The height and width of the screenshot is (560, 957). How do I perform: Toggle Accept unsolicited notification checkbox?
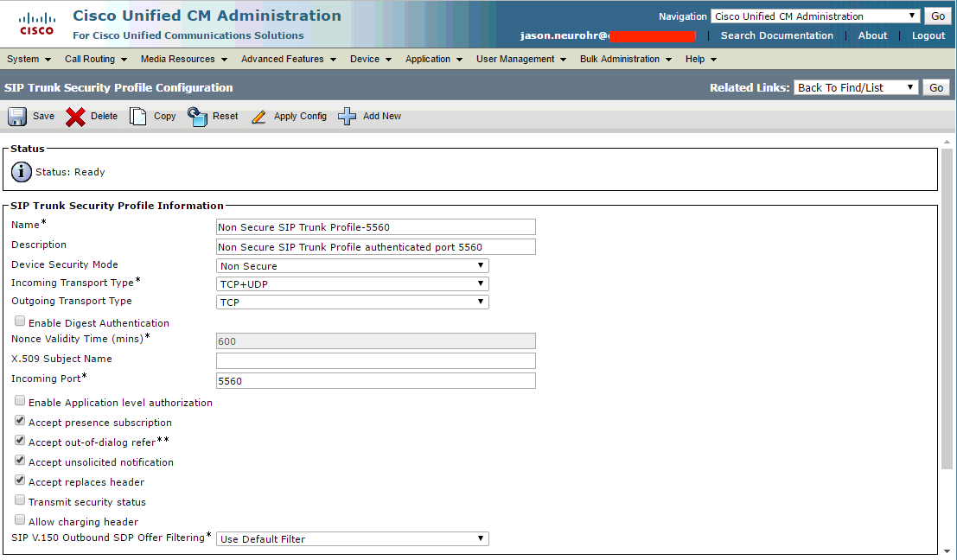(x=20, y=460)
